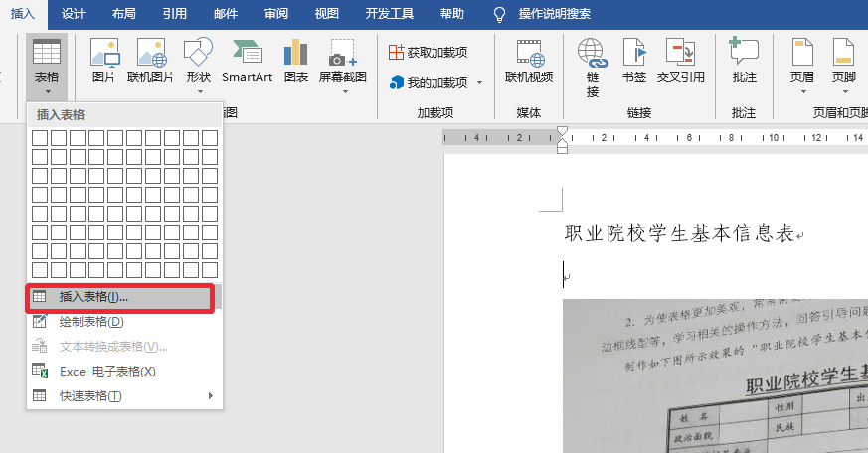Viewport: 868px width, 453px height.
Task: Switch to the 设计 Design tab
Action: (73, 14)
